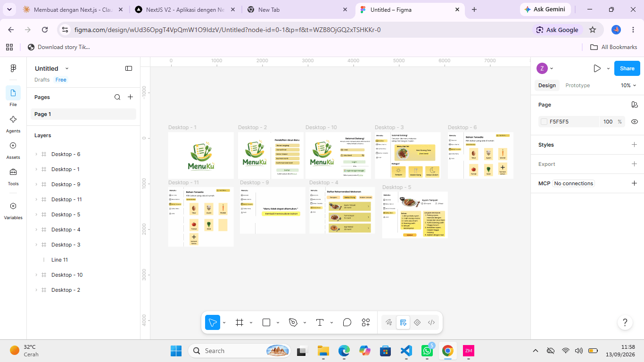644x362 pixels.
Task: Add a style with Styles plus
Action: point(634,145)
